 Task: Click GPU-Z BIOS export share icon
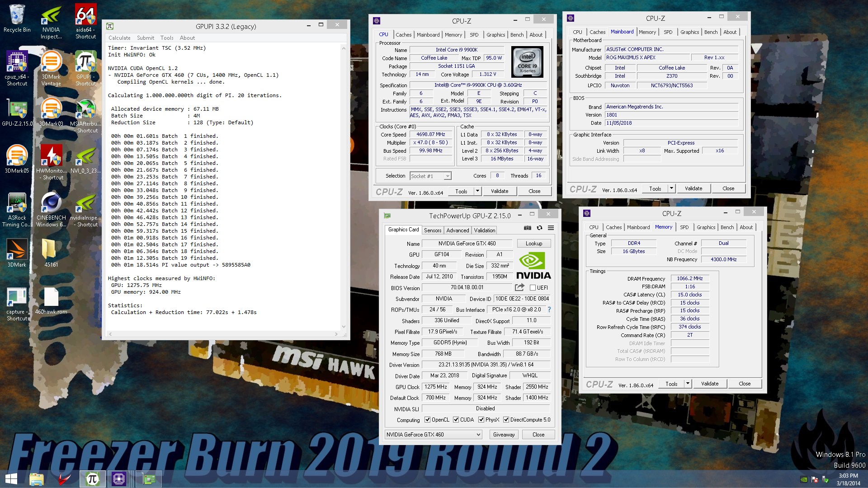519,287
